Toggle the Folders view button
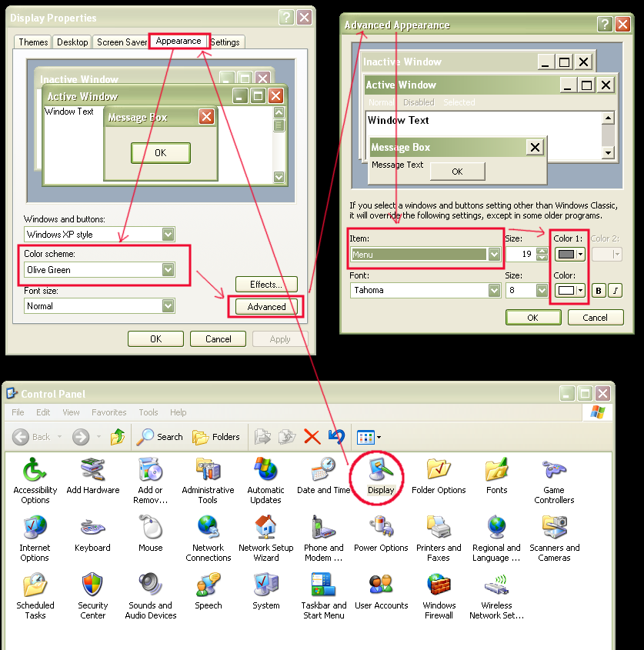 (x=216, y=437)
